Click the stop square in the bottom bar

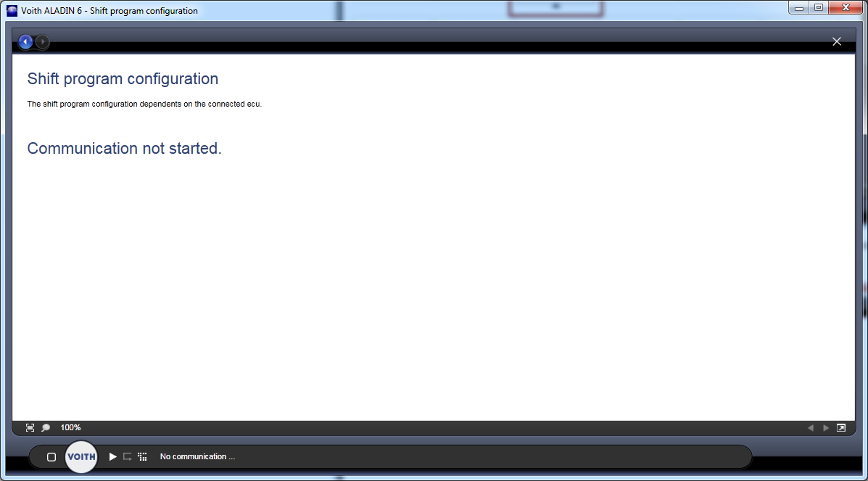click(51, 456)
